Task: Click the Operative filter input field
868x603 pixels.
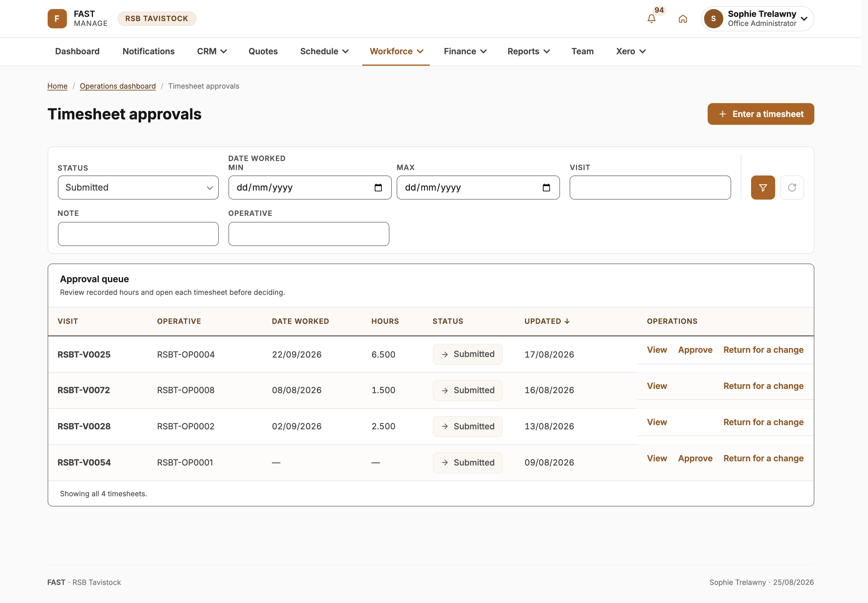Action: tap(309, 234)
